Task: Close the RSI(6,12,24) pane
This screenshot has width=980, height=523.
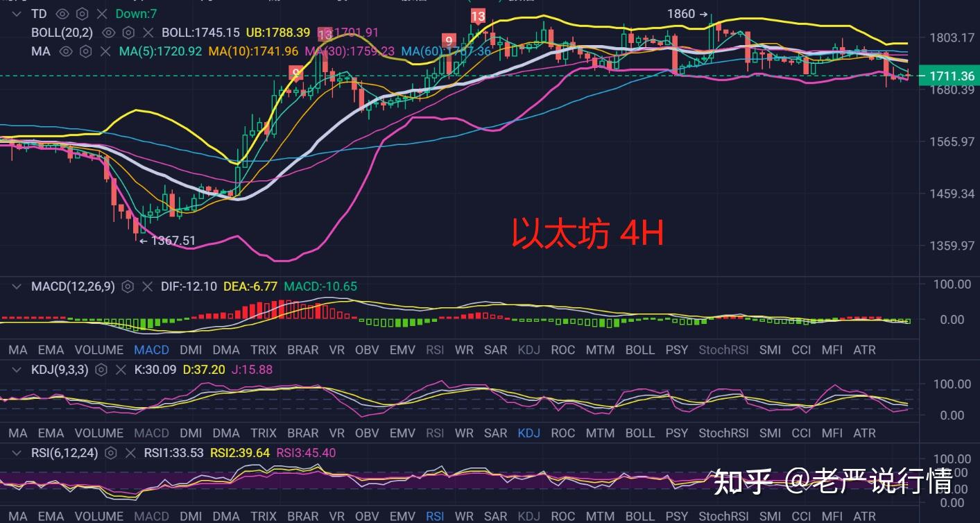Action: click(131, 453)
